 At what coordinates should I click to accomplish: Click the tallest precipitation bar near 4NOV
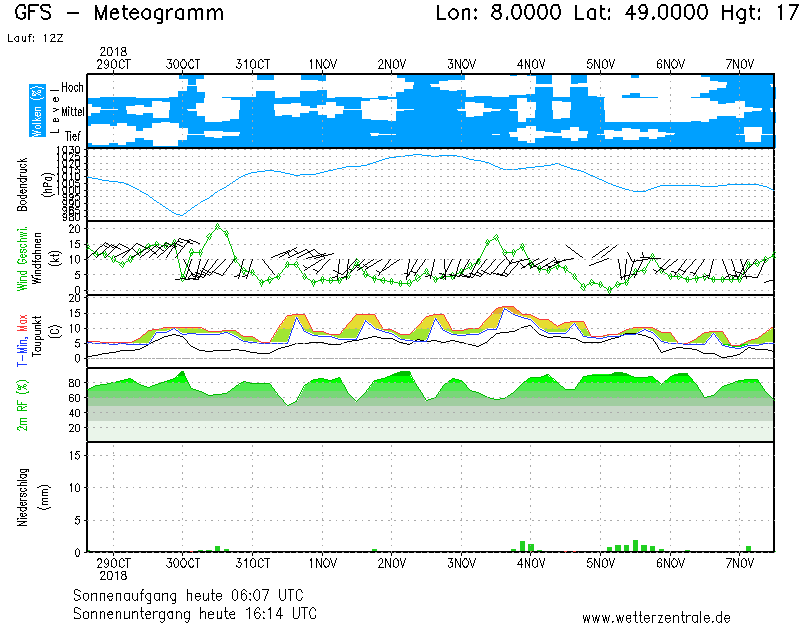tap(522, 546)
